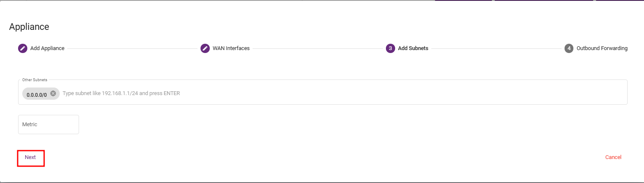Image resolution: width=644 pixels, height=183 pixels.
Task: Click blank area right of Metric field
Action: point(294,125)
